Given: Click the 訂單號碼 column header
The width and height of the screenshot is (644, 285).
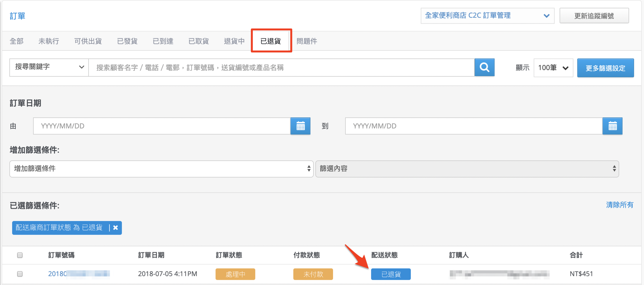Looking at the screenshot, I should (61, 255).
